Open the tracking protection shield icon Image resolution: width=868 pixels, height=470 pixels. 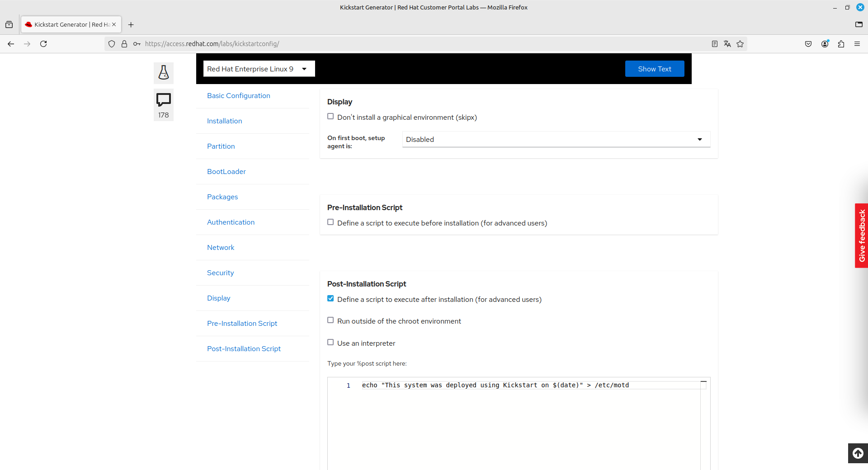tap(112, 44)
